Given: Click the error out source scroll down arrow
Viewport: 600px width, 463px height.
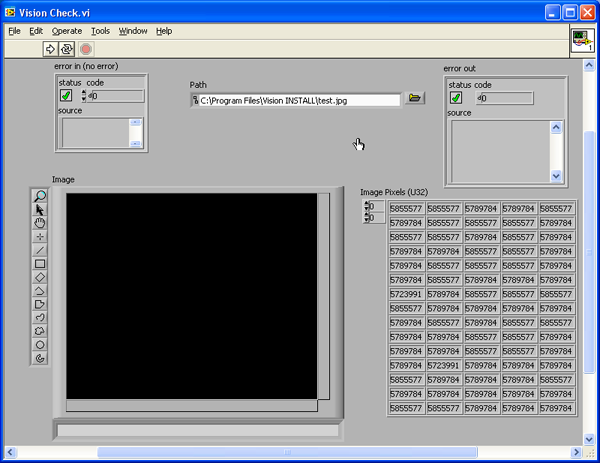Looking at the screenshot, I should [556, 176].
